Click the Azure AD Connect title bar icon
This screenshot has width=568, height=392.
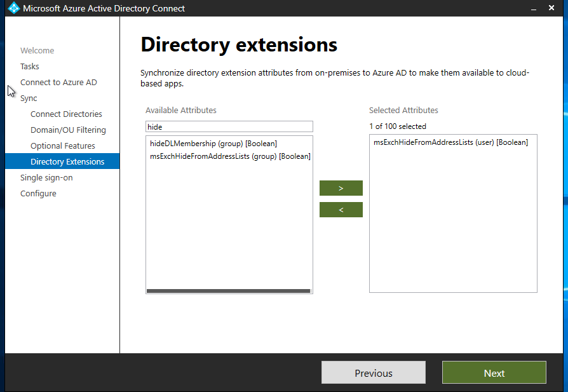point(14,8)
